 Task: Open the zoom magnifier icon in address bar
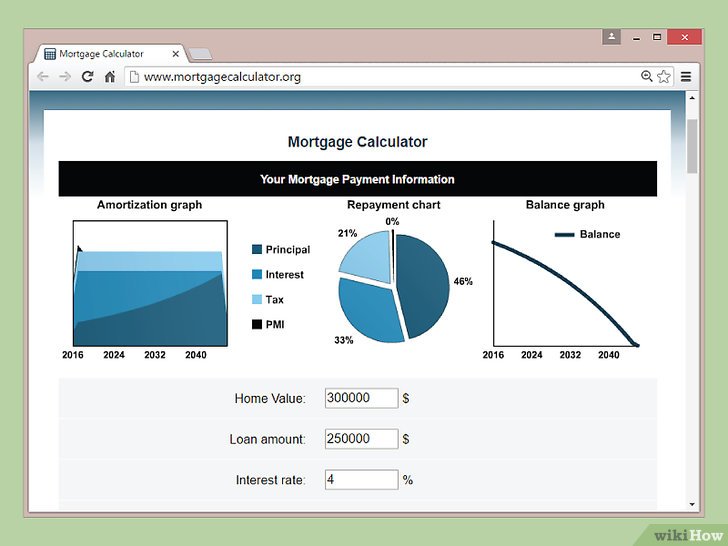coord(646,76)
